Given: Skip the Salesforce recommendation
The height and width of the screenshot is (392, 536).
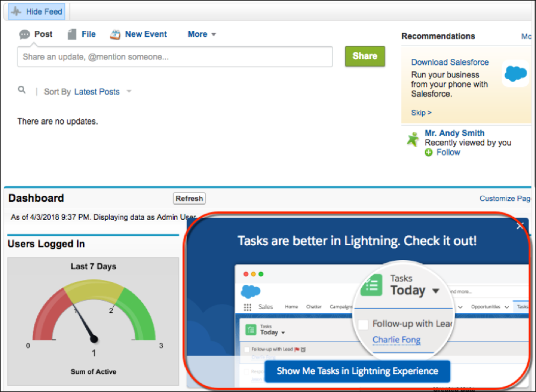Looking at the screenshot, I should tap(421, 113).
